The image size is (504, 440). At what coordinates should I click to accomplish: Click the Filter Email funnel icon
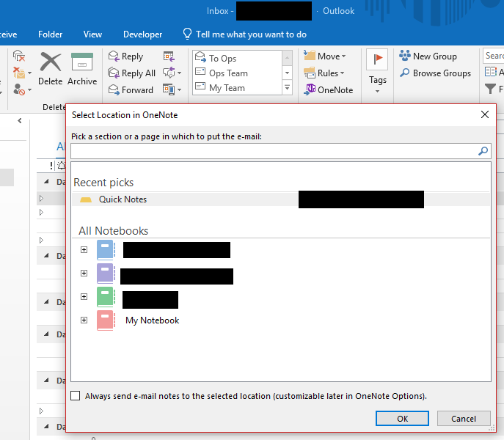[x=490, y=89]
